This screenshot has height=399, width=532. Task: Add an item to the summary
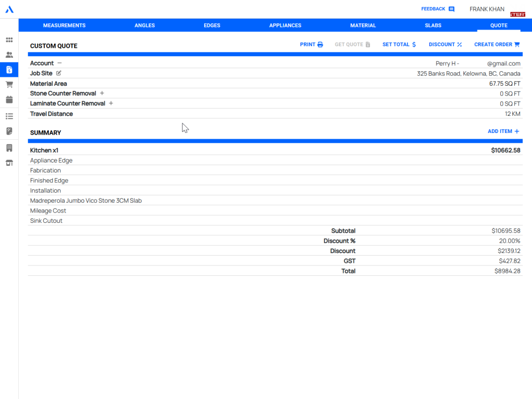[x=503, y=131]
